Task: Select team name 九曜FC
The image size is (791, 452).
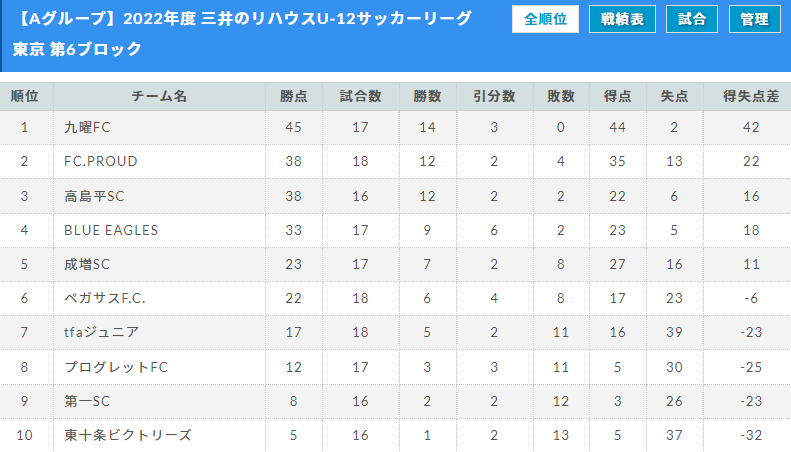Action: [x=87, y=127]
